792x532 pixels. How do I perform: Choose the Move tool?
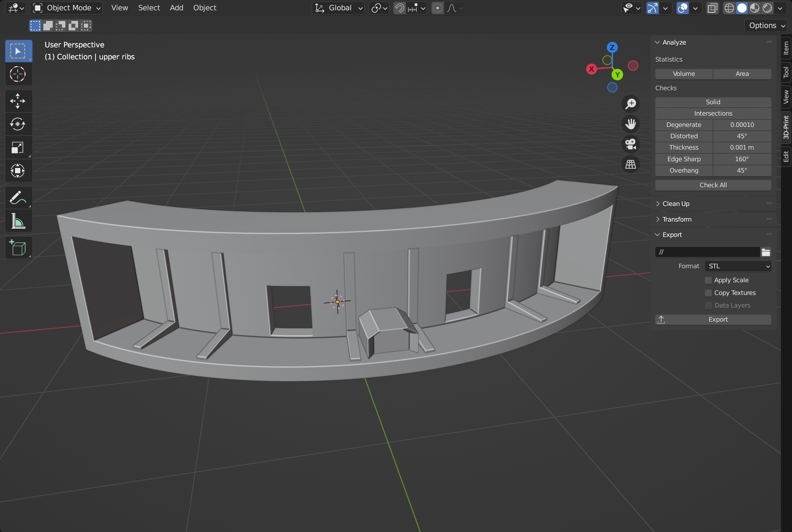pos(18,101)
